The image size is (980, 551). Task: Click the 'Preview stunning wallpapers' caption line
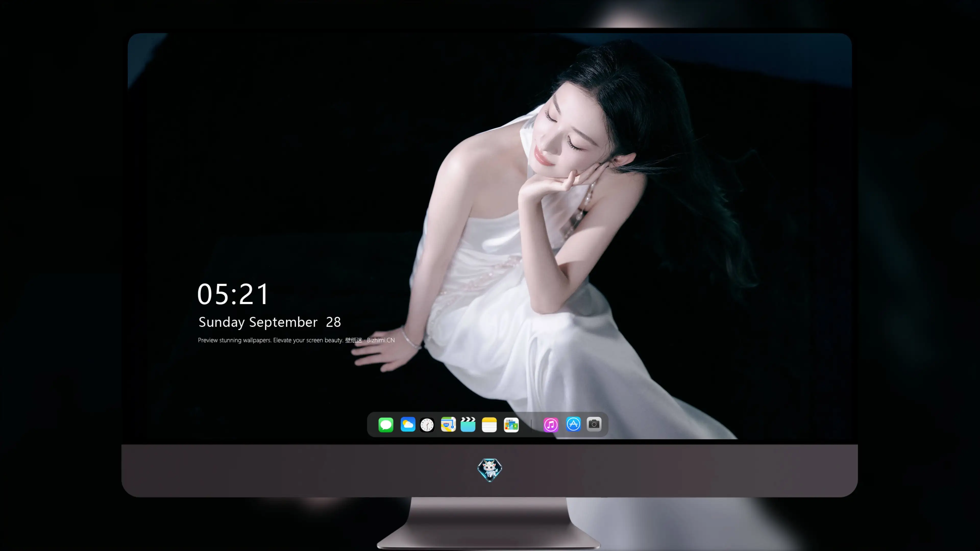coord(296,340)
